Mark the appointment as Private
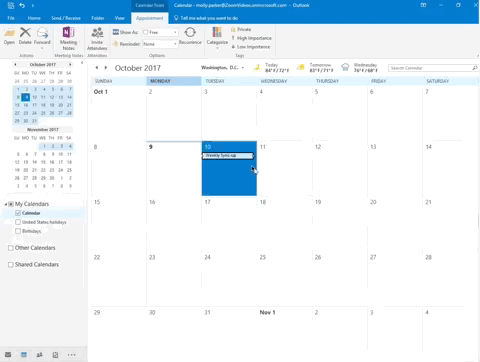 point(241,29)
